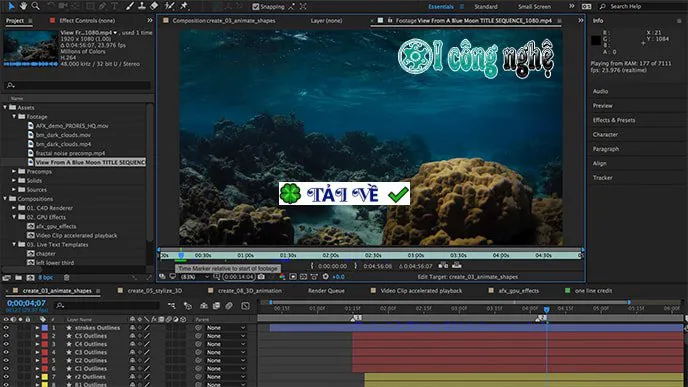Open the Effects & Presets panel
Image resolution: width=688 pixels, height=387 pixels.
point(614,120)
